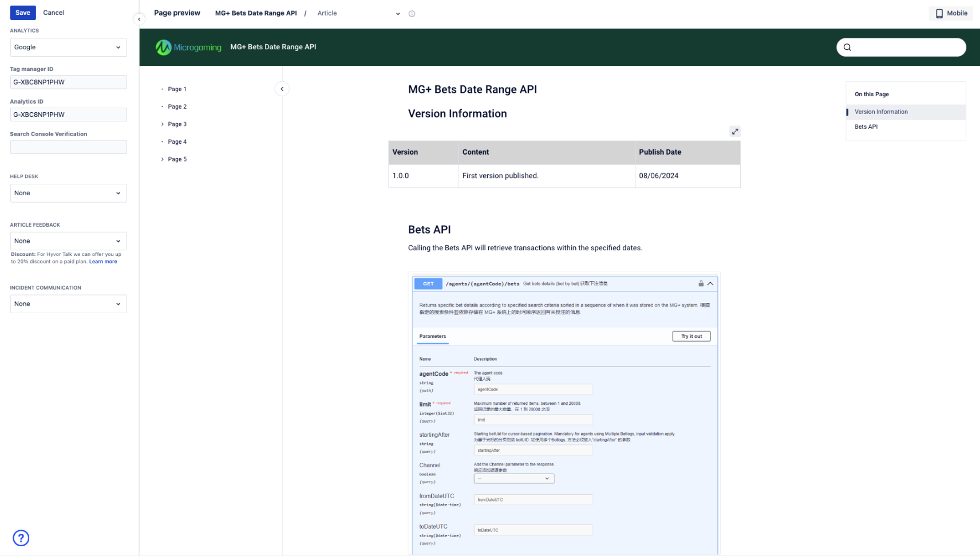Collapse the page navigation sidebar
This screenshot has height=556, width=980.
click(x=282, y=89)
